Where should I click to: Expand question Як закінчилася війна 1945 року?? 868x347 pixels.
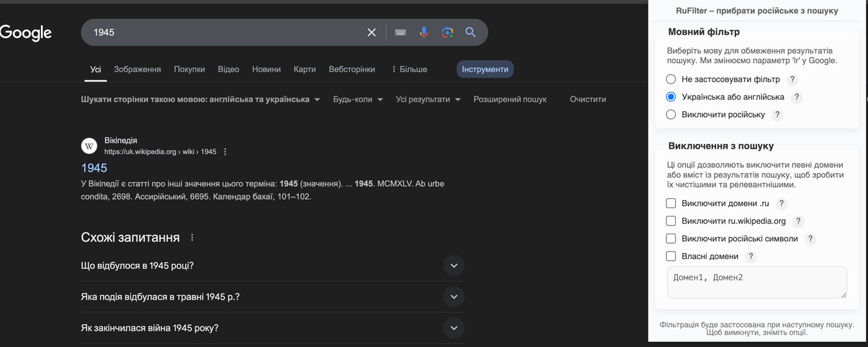(x=273, y=328)
